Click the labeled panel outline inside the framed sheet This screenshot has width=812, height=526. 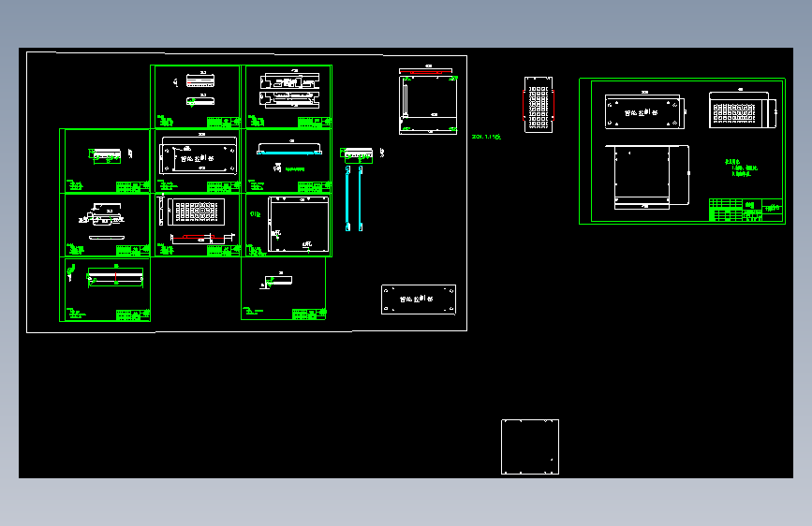coord(199,154)
